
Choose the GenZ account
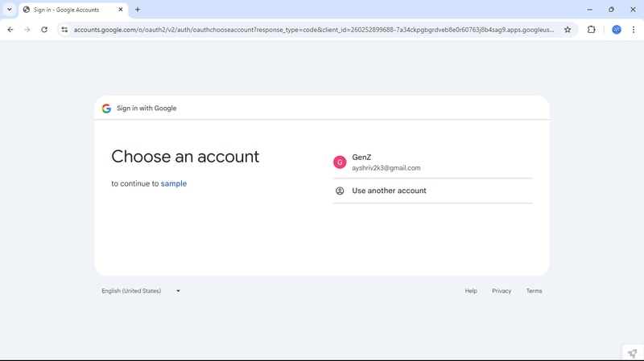pos(432,162)
